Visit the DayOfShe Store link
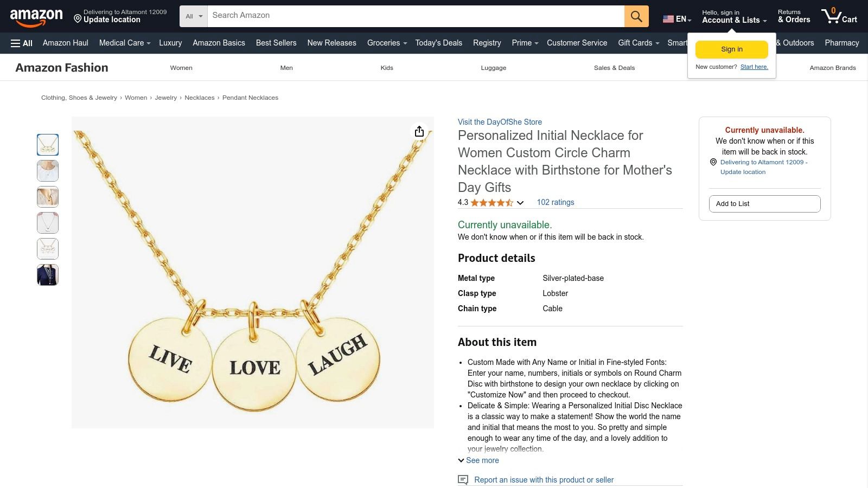The image size is (868, 488). pyautogui.click(x=500, y=122)
